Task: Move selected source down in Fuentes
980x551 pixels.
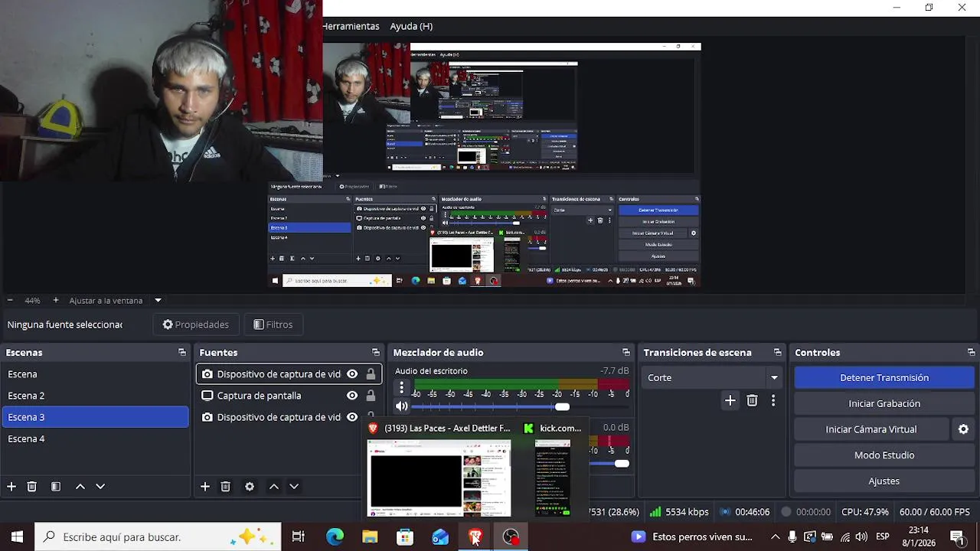Action: tap(294, 487)
